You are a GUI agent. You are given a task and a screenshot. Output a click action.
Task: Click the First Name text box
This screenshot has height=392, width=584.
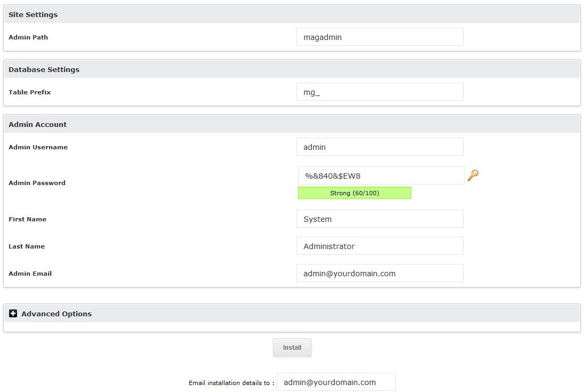379,219
